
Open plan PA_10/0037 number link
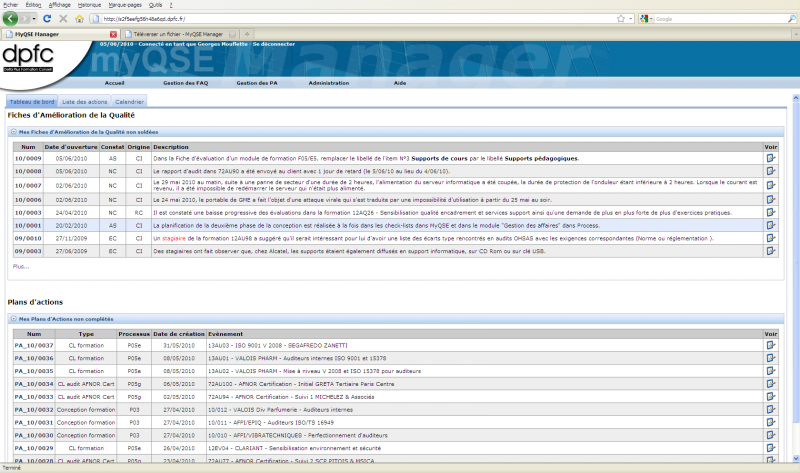pyautogui.click(x=34, y=345)
